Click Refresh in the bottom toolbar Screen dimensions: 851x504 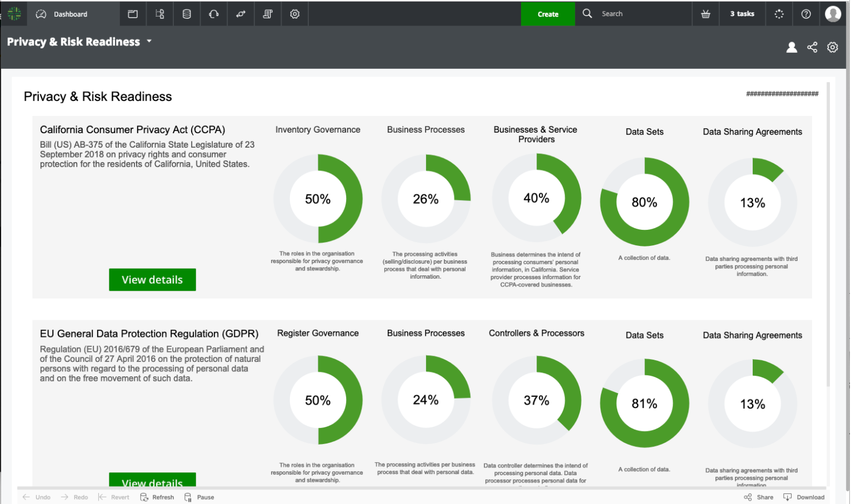pyautogui.click(x=157, y=497)
